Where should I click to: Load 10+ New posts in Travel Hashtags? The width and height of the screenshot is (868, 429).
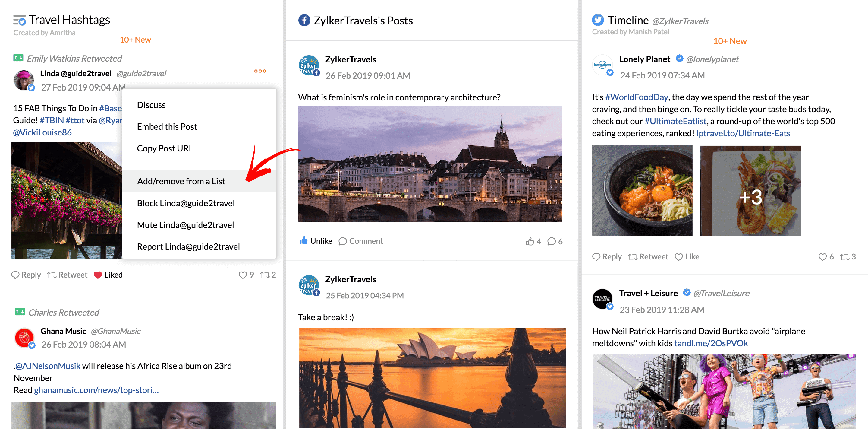[x=135, y=40]
